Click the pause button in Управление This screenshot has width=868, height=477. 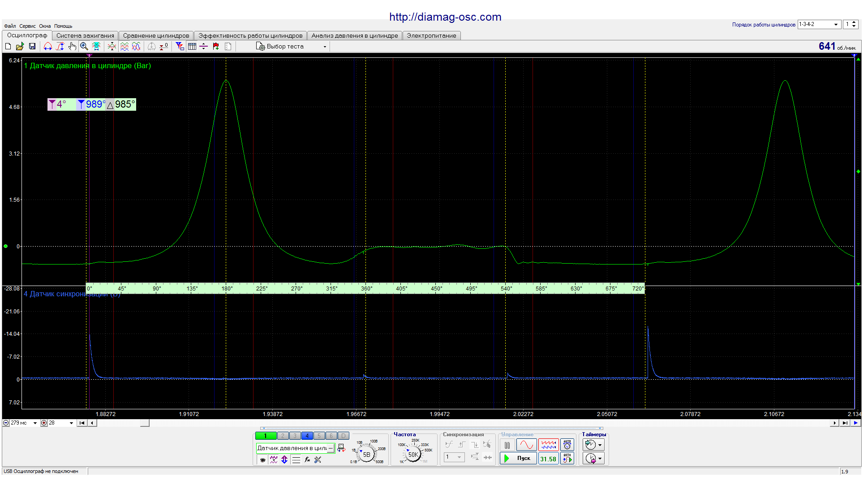click(507, 445)
